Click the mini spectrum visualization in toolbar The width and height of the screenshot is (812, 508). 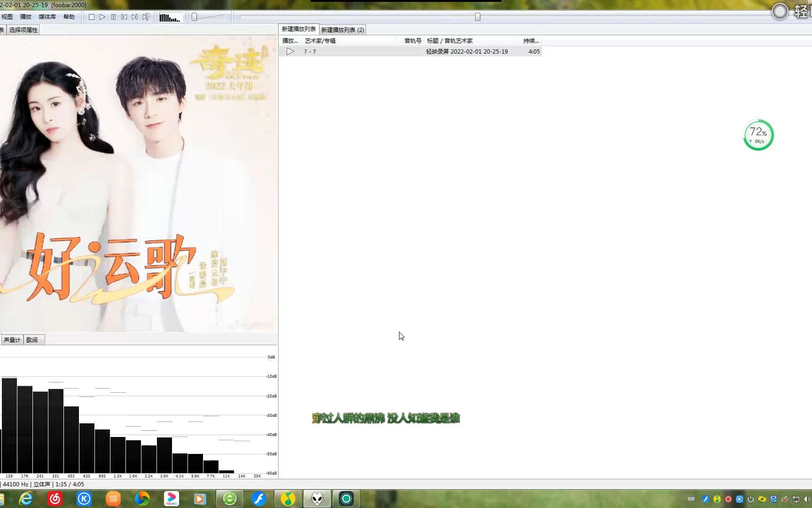pyautogui.click(x=170, y=18)
